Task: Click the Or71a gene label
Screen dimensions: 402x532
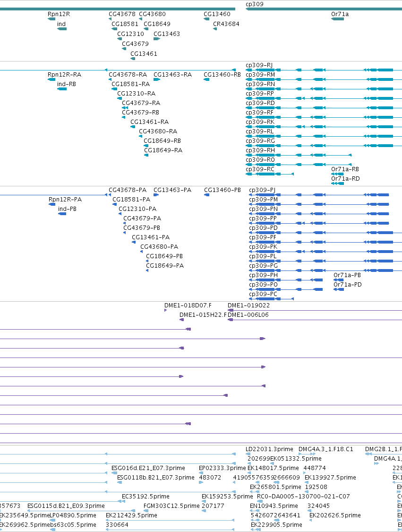Action: pos(340,14)
